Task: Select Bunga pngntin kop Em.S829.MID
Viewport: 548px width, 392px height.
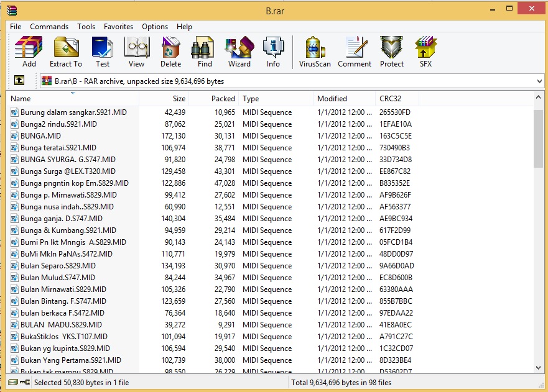Action: tap(75, 183)
